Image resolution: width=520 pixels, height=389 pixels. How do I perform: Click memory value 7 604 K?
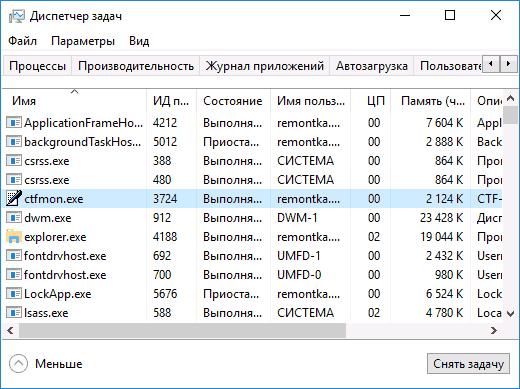coord(445,123)
